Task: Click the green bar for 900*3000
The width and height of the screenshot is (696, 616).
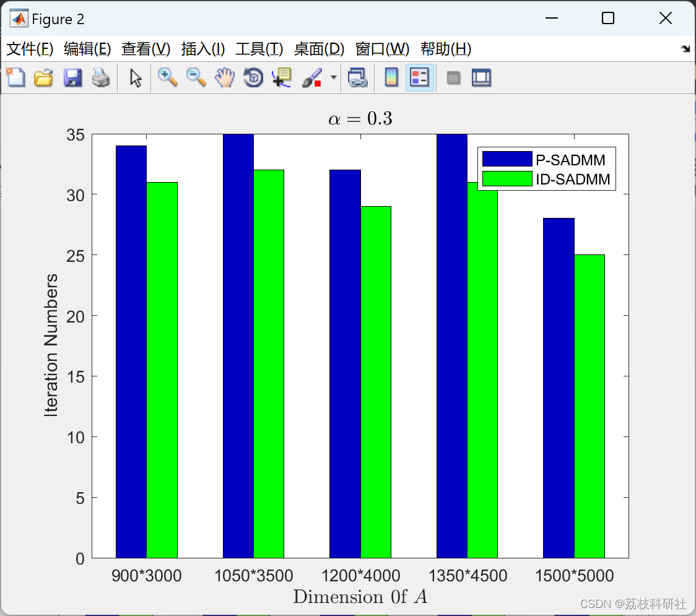Action: 162,370
